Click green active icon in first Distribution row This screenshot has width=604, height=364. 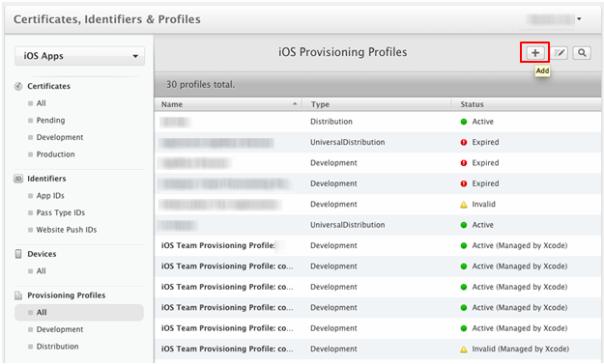coord(464,122)
